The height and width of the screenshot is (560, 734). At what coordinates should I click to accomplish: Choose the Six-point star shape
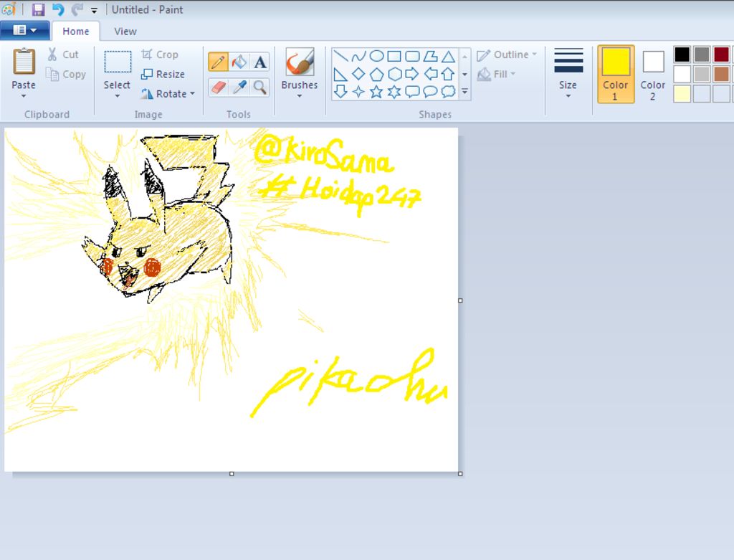(x=394, y=91)
